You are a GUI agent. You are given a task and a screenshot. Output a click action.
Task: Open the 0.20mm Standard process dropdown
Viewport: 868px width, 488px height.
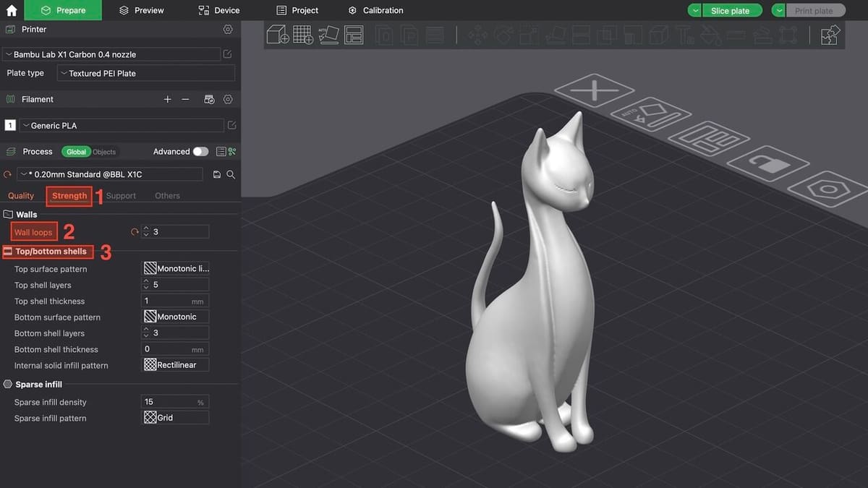(x=111, y=174)
